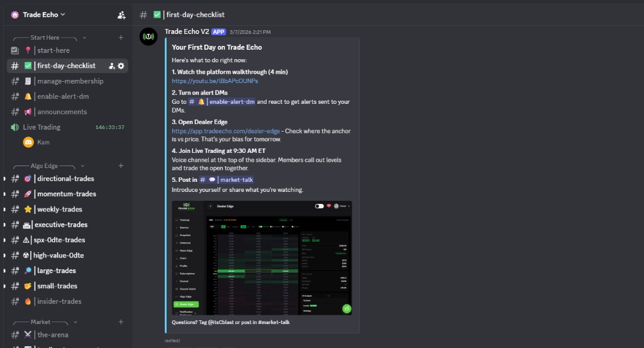Add a channel to Market category
Image resolution: width=644 pixels, height=348 pixels.
121,322
